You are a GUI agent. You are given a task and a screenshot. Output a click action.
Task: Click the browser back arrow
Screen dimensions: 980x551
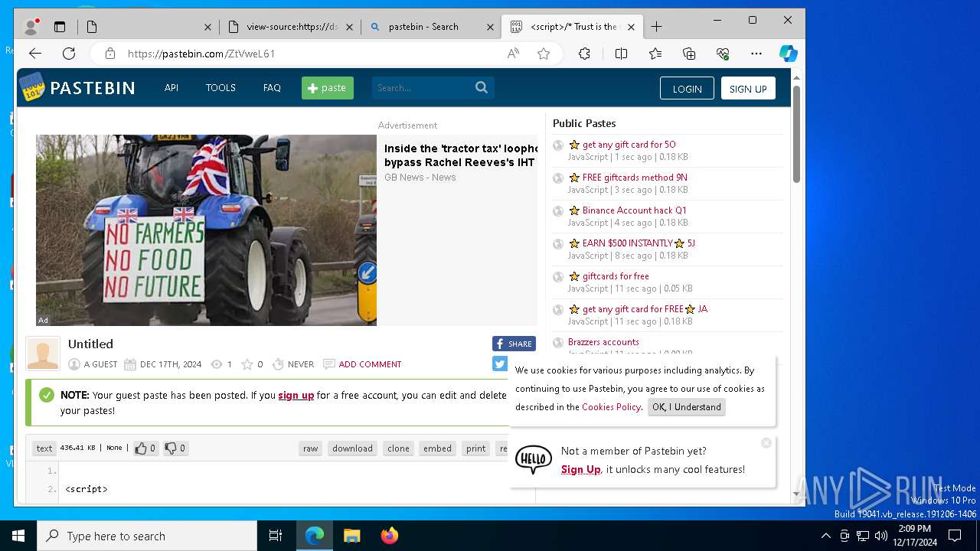(x=35, y=54)
